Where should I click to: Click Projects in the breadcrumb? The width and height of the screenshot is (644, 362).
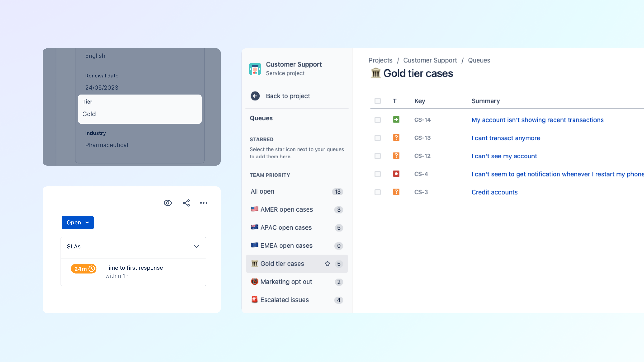[x=380, y=60]
